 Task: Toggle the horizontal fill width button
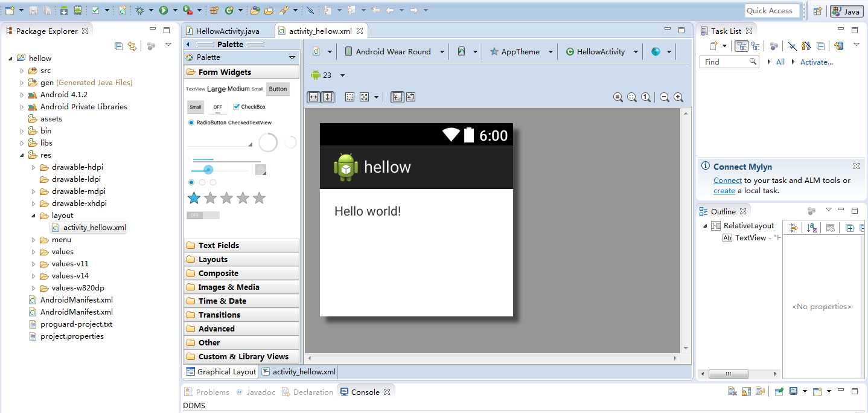(x=313, y=97)
